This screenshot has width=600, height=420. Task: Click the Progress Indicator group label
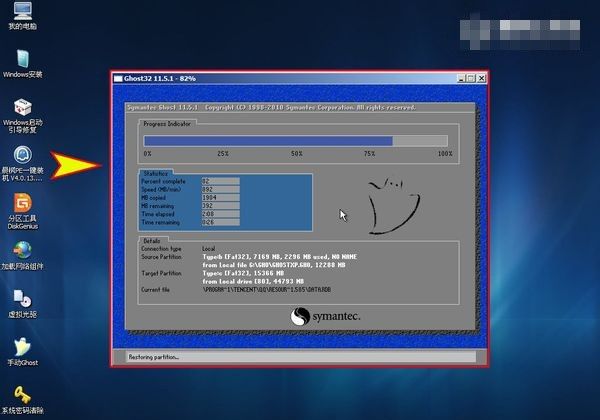[x=167, y=124]
